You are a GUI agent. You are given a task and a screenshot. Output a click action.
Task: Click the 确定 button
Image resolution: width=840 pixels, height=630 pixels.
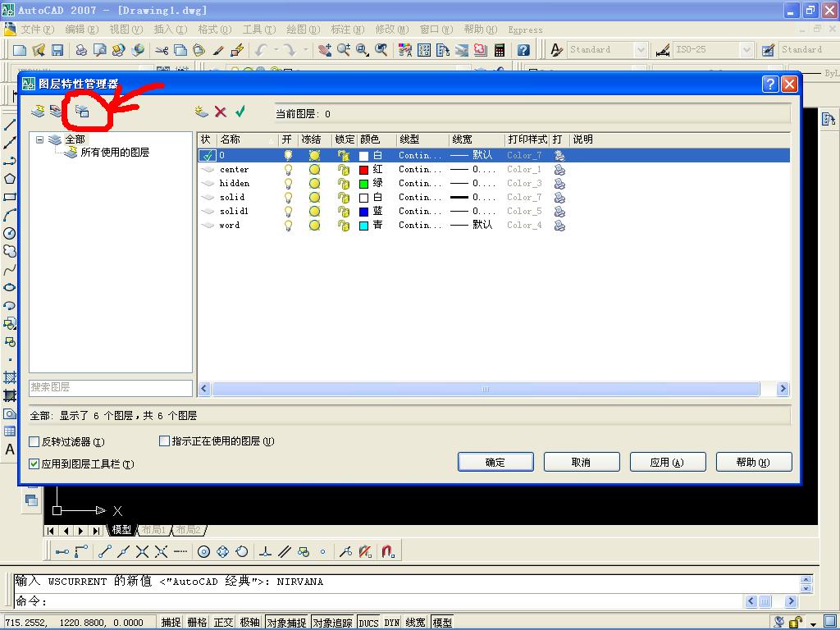[x=495, y=462]
